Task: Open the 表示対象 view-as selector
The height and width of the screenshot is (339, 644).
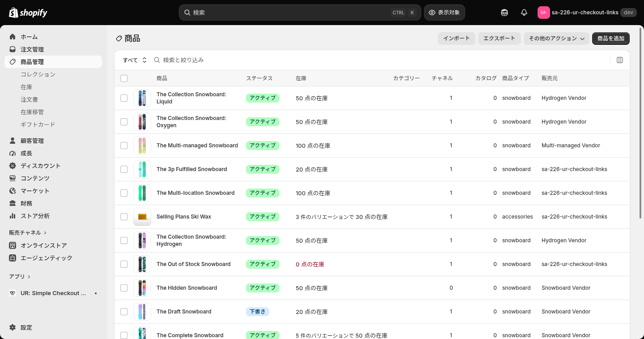Action: pos(445,13)
